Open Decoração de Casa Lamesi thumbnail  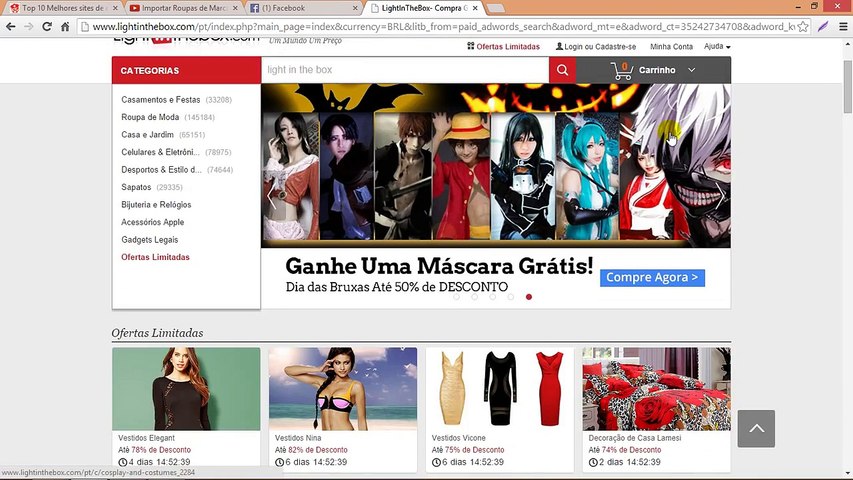coord(657,389)
